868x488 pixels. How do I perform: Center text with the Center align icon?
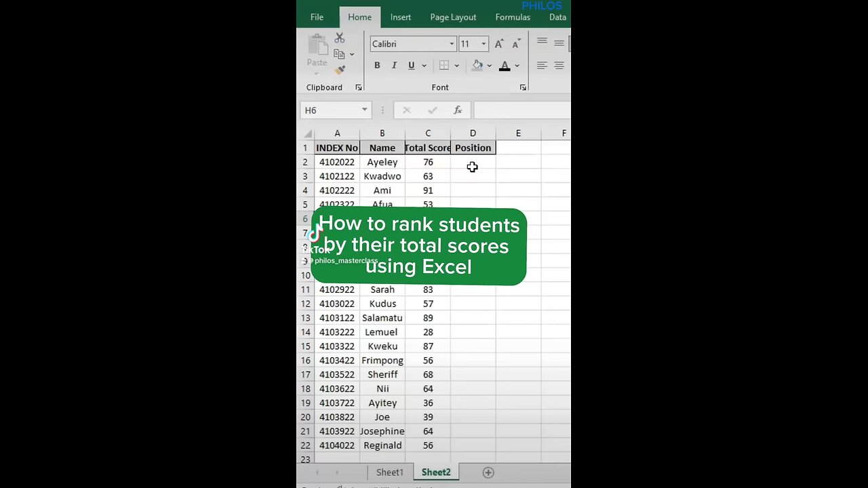point(559,66)
